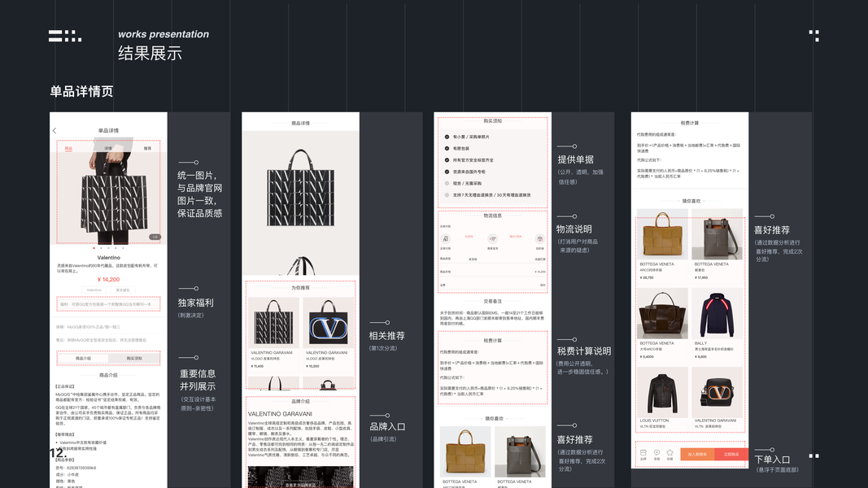
Task: Select the 商品介绍 segment tab
Action: tap(83, 359)
